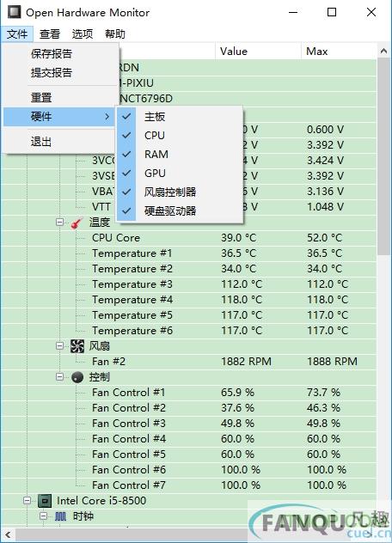Open the 选项 menu

(x=83, y=34)
